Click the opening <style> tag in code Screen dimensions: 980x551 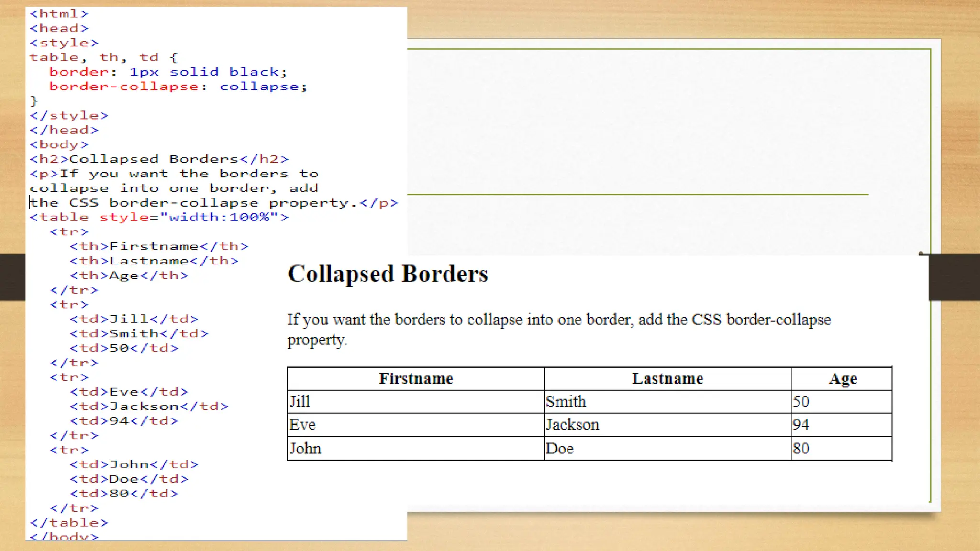pos(64,43)
